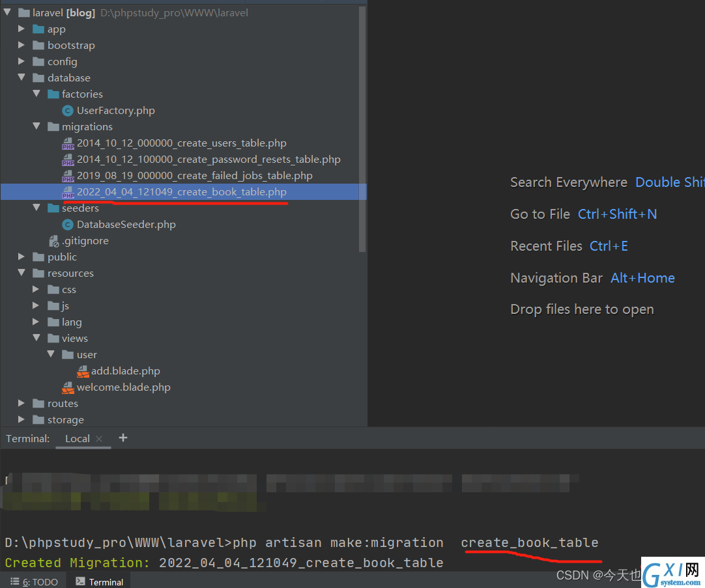This screenshot has height=588, width=705.
Task: Switch to the Local terminal tab
Action: 78,438
